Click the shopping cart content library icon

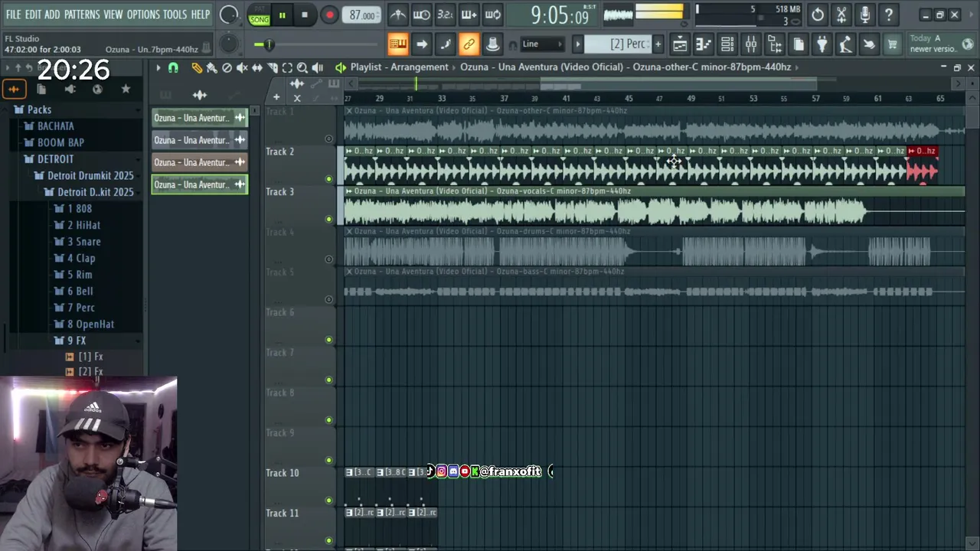(892, 44)
